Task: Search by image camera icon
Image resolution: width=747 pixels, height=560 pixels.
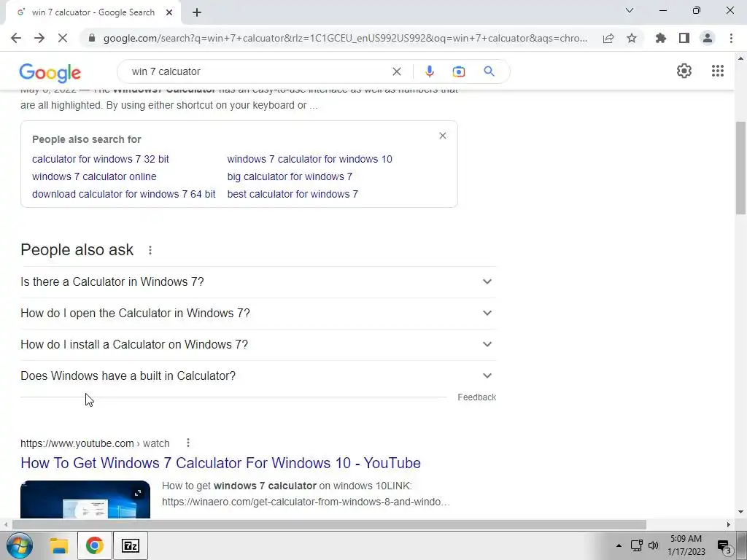Action: tap(459, 71)
